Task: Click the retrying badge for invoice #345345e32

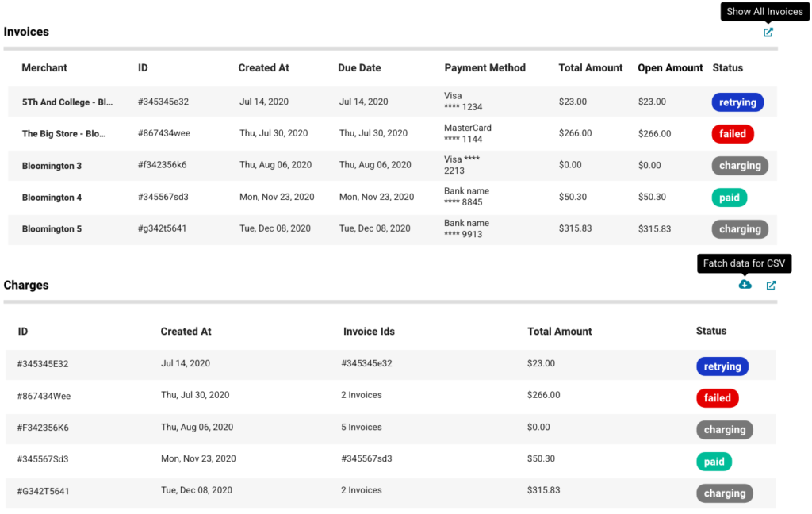Action: pyautogui.click(x=737, y=102)
